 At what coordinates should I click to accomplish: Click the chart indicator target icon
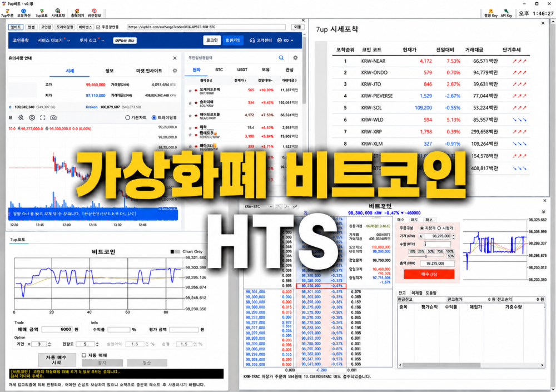pos(32,117)
